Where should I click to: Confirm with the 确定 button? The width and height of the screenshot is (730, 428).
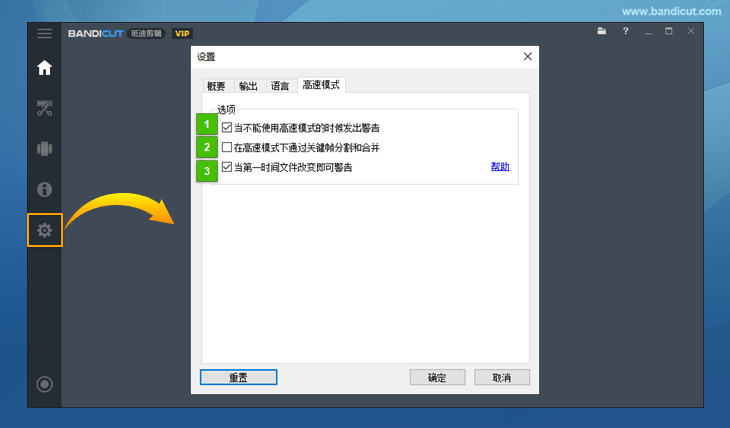point(437,377)
